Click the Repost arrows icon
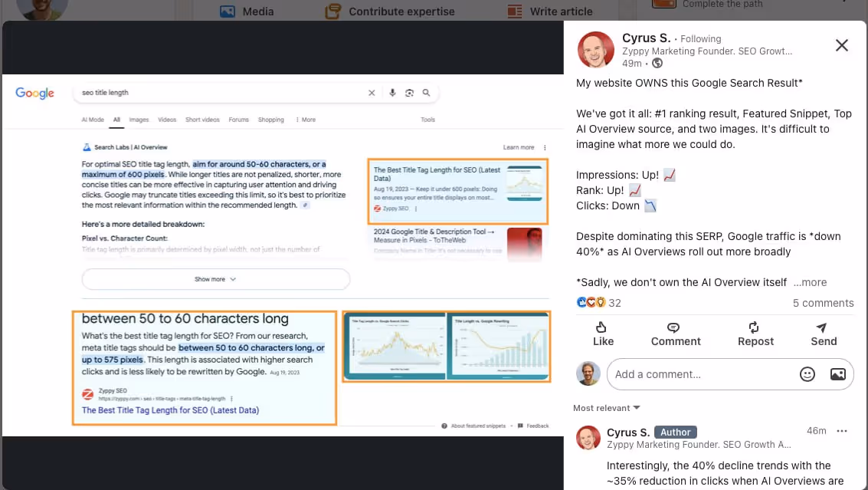868x490 pixels. tap(753, 327)
